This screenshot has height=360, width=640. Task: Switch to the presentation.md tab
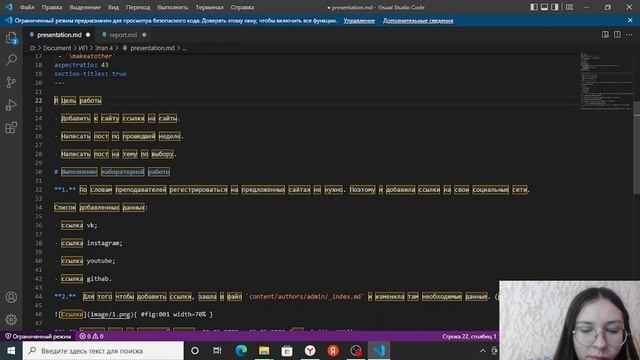59,35
